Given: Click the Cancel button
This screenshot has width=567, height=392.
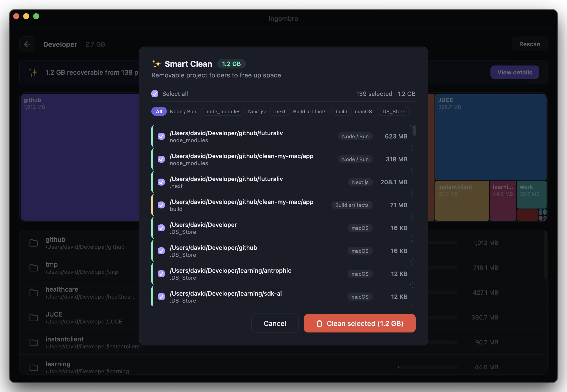Looking at the screenshot, I should [275, 323].
